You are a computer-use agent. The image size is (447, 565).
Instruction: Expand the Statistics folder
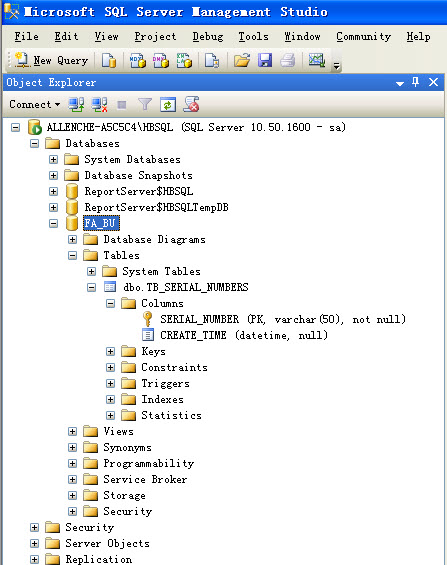tap(111, 415)
